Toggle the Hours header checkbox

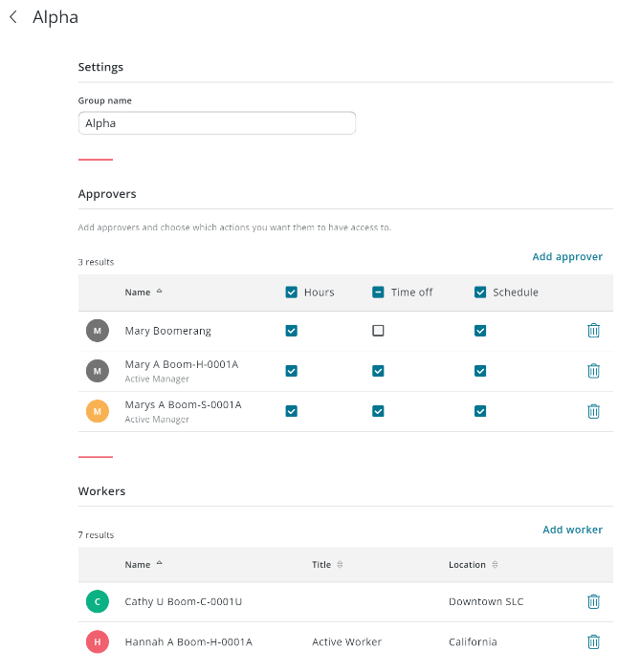pyautogui.click(x=292, y=293)
